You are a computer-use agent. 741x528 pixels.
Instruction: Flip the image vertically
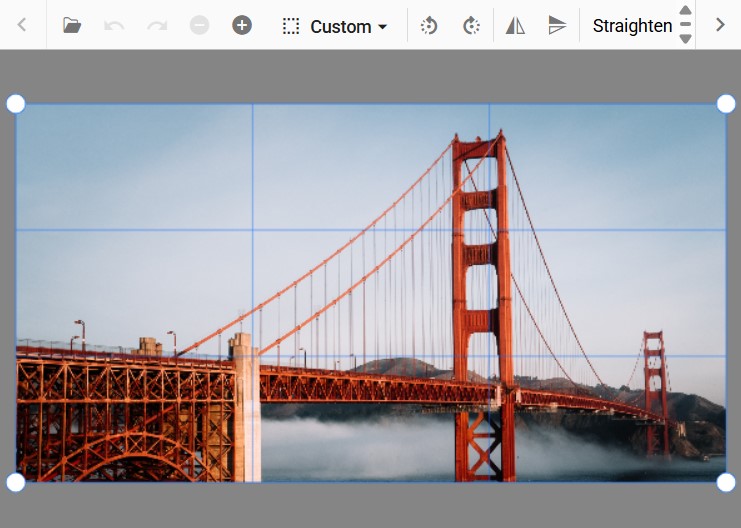(557, 26)
